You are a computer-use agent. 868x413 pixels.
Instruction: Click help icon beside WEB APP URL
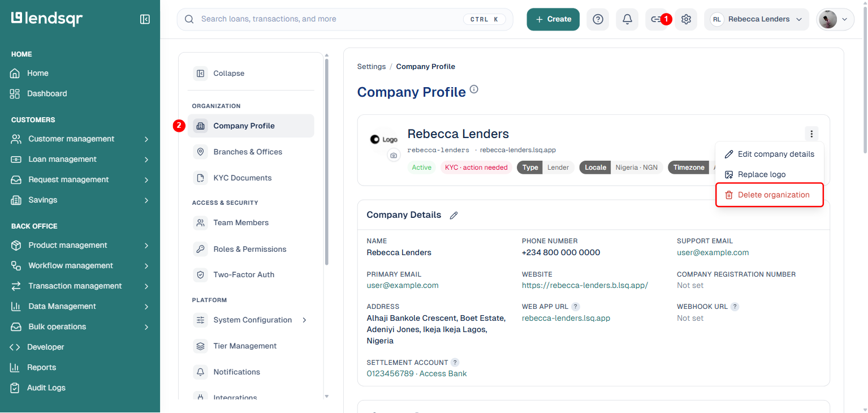(x=576, y=307)
